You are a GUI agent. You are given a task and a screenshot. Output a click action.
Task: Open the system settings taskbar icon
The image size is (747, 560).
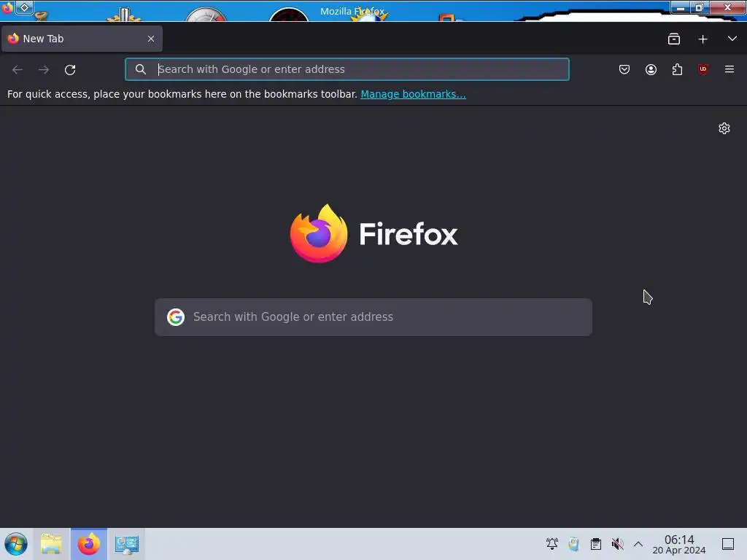(127, 544)
